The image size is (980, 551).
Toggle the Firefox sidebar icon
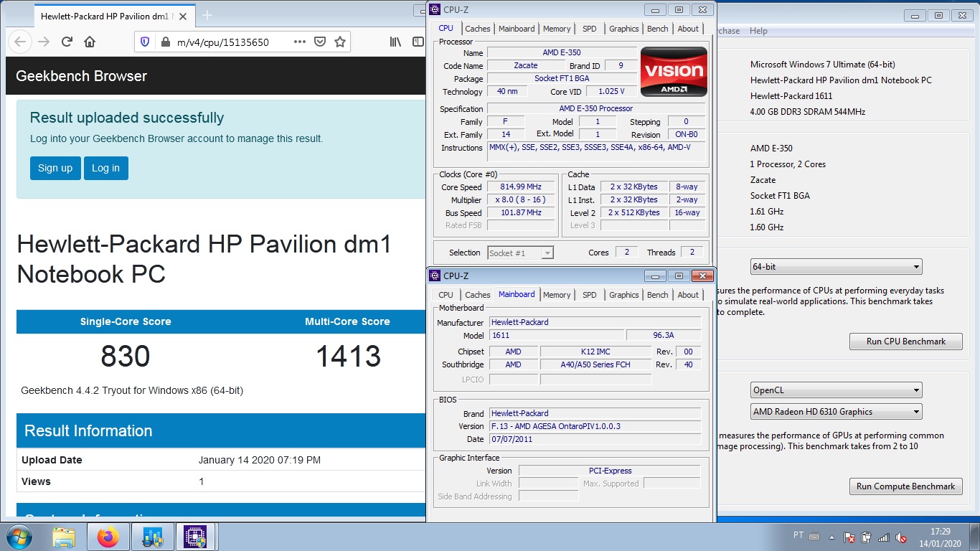click(418, 42)
